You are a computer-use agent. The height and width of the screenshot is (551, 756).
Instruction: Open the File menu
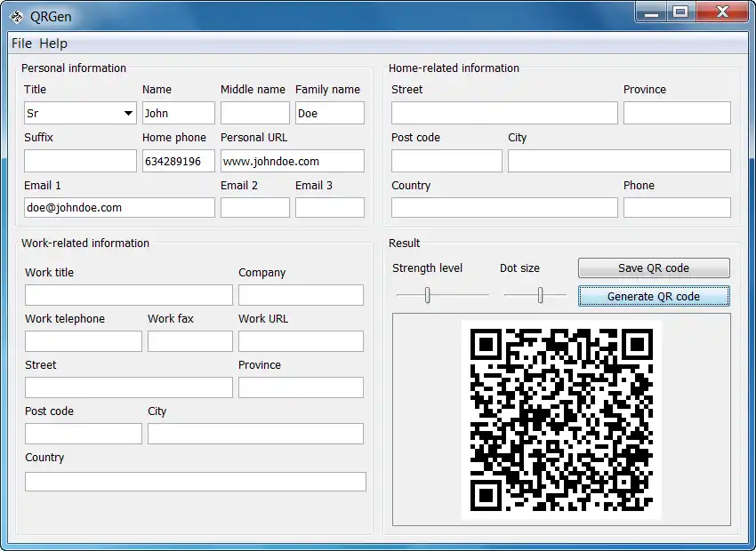click(x=21, y=44)
